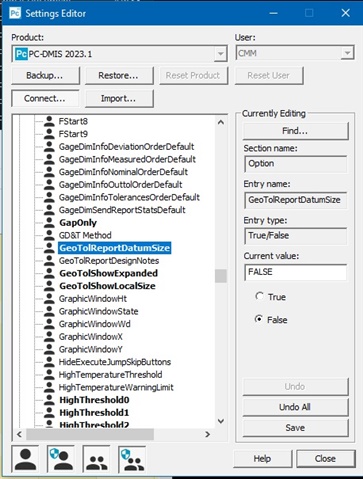Image resolution: width=363 pixels, height=479 pixels.
Task: Select the HighThreshold1 entry
Action: [94, 413]
